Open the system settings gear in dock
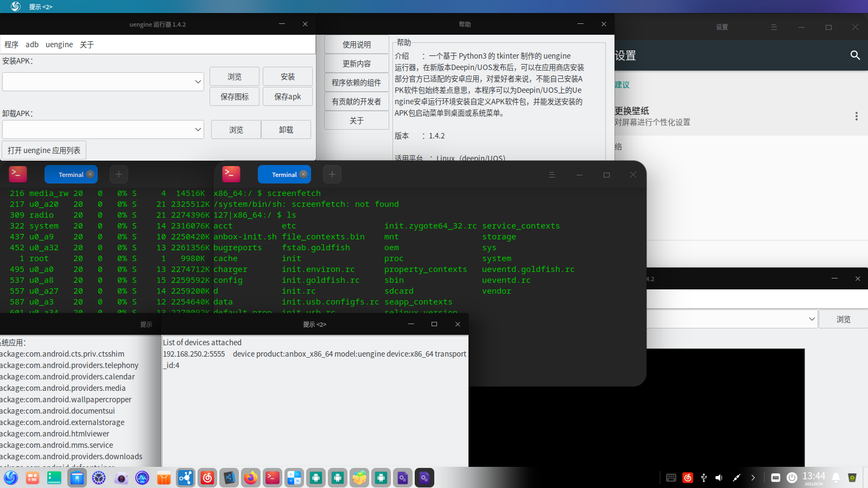The height and width of the screenshot is (488, 868). (99, 478)
